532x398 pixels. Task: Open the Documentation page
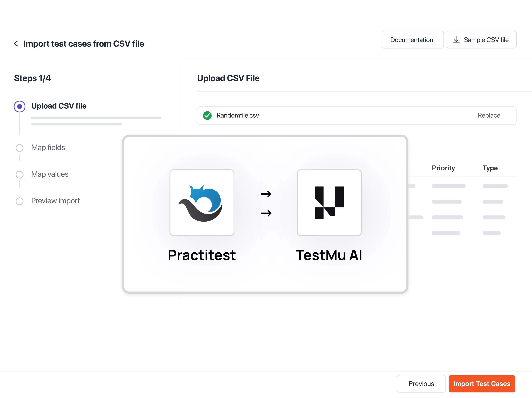[x=412, y=40]
